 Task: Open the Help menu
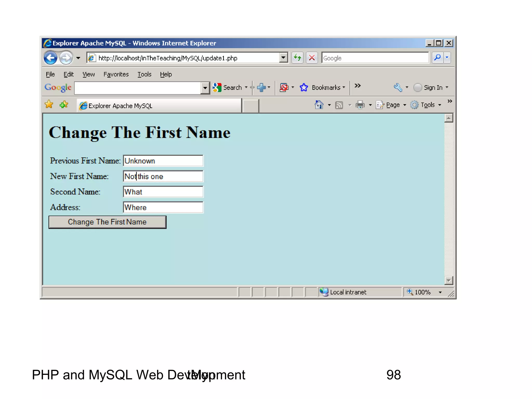click(x=166, y=74)
